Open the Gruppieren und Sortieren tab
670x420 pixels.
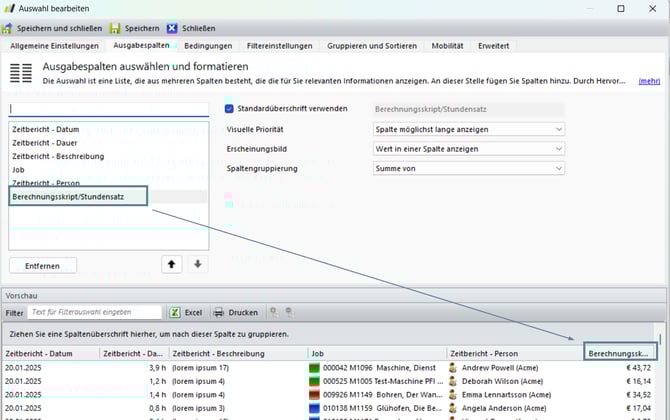(x=373, y=46)
